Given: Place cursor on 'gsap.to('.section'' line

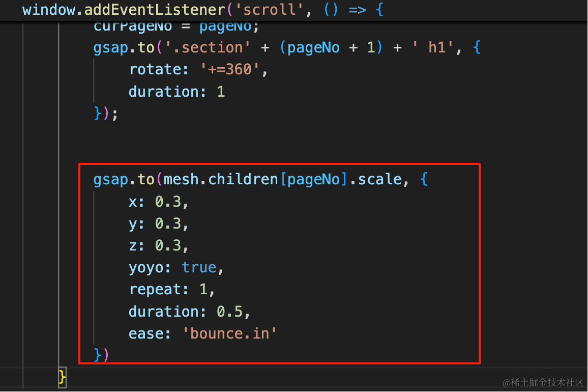Looking at the screenshot, I should click(287, 48).
